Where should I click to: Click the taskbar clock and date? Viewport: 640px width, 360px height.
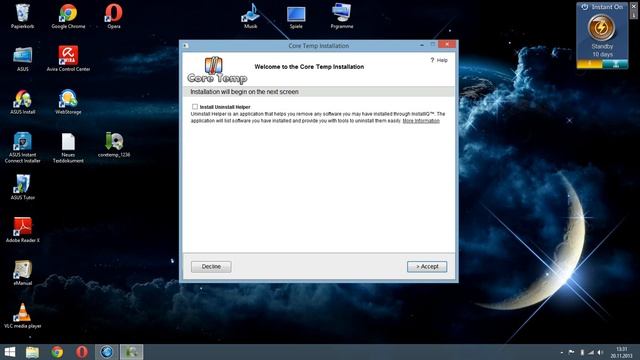click(x=621, y=352)
